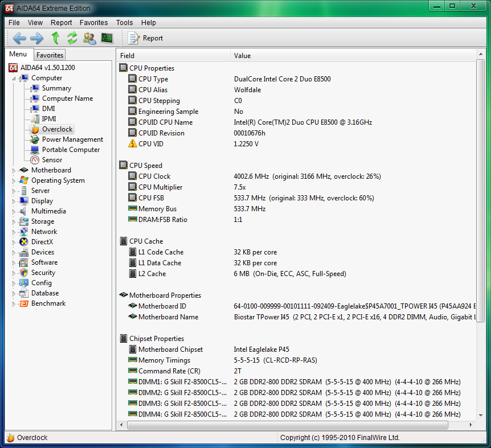Click the Operating System Windows flag icon
Screen dimensions: 491x448
click(24, 180)
